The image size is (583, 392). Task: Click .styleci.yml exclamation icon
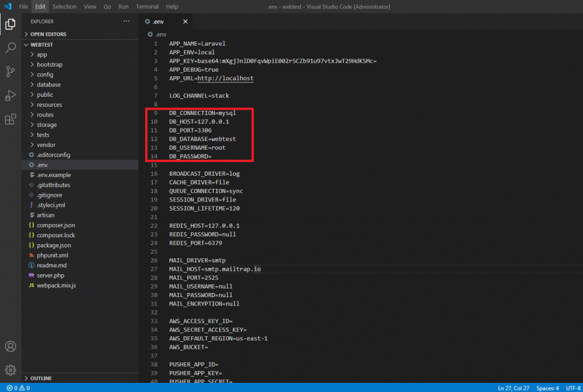pyautogui.click(x=32, y=205)
